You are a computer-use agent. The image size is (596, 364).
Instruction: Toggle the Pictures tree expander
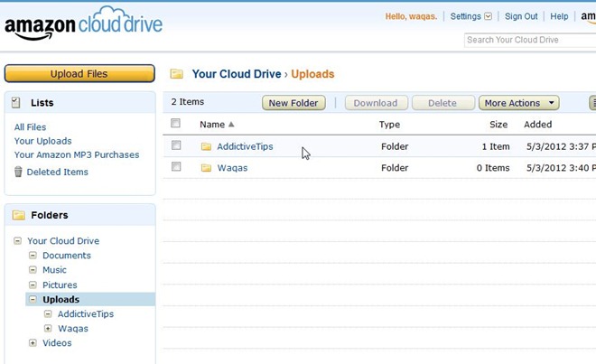coord(33,285)
